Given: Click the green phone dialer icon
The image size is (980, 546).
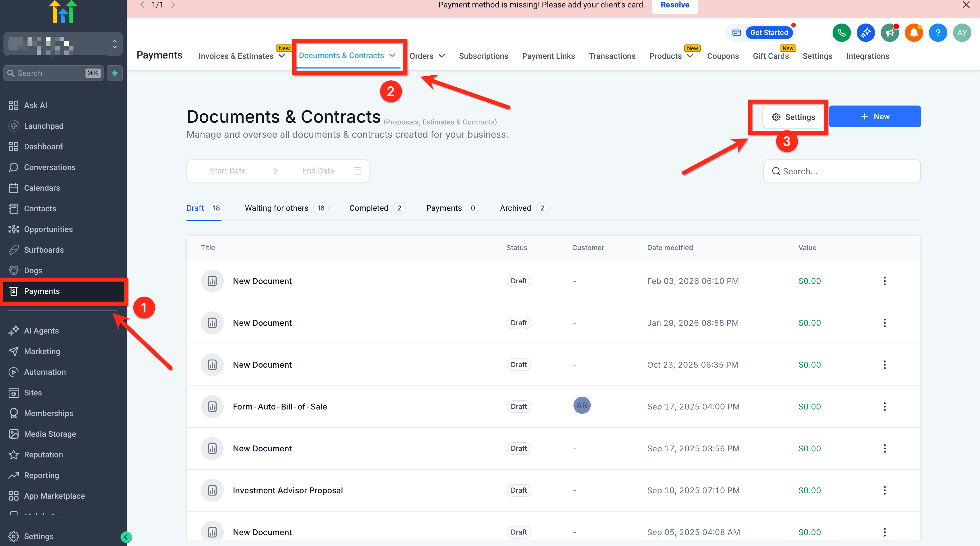Looking at the screenshot, I should [x=841, y=33].
